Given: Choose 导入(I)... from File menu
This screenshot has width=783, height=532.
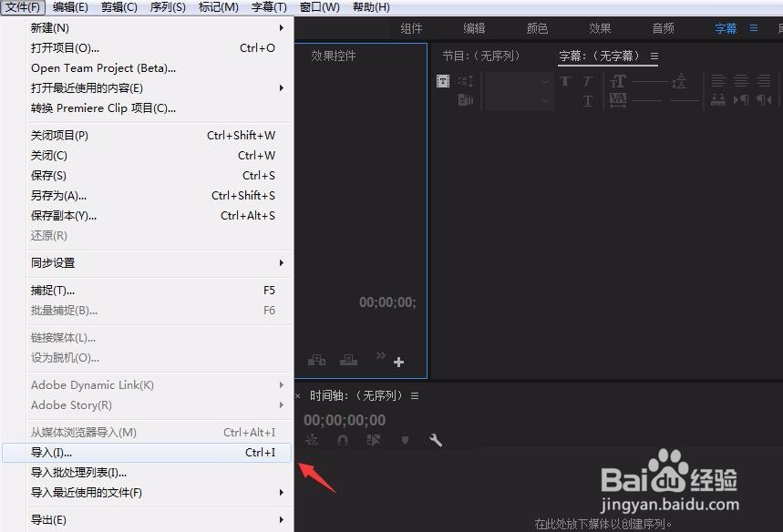Looking at the screenshot, I should pos(147,453).
